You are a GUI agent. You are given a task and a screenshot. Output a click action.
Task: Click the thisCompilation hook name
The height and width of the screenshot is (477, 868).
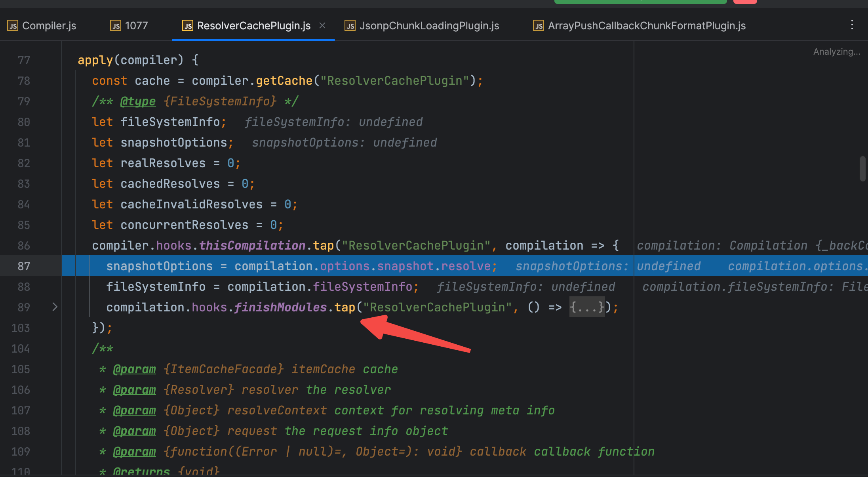pyautogui.click(x=252, y=246)
